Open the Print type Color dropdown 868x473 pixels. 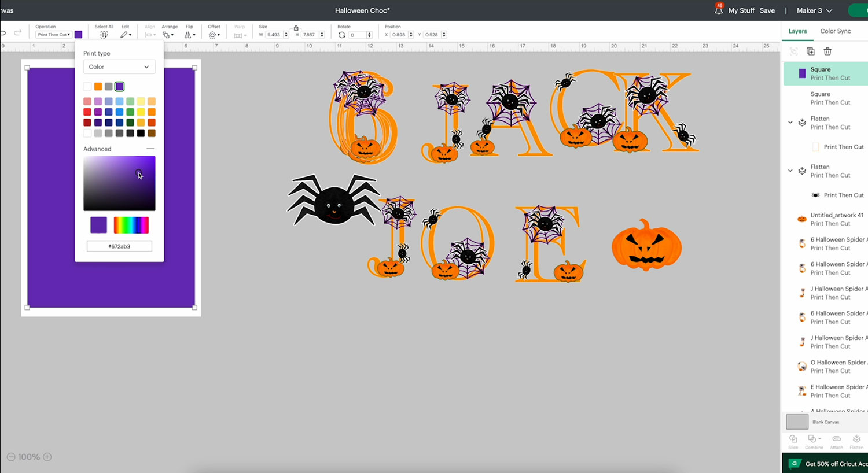119,67
